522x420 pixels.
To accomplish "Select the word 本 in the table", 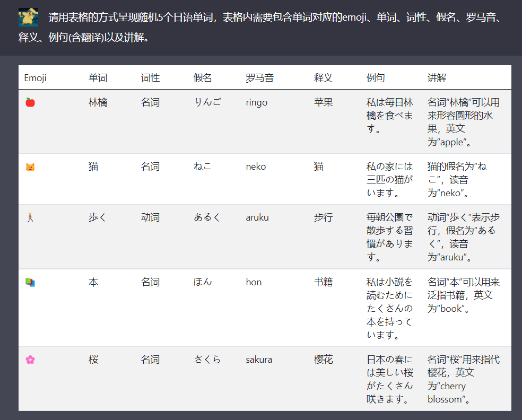I will (x=93, y=282).
